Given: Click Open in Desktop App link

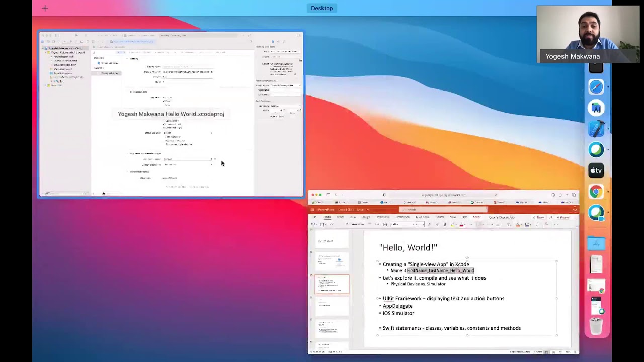Looking at the screenshot, I should point(502,217).
